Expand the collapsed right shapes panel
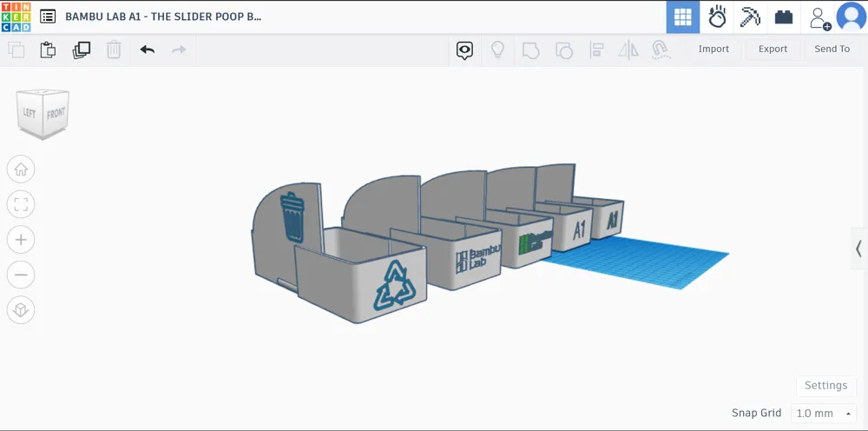This screenshot has width=868, height=431. tap(858, 249)
